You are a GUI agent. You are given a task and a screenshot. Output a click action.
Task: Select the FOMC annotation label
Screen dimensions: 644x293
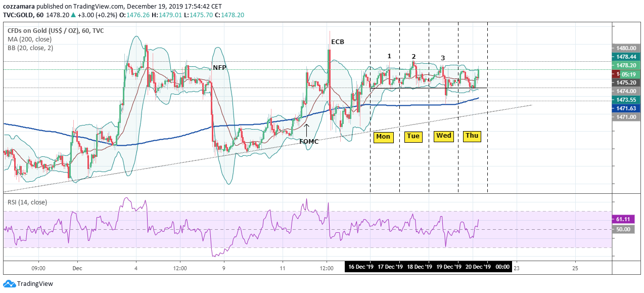point(309,142)
